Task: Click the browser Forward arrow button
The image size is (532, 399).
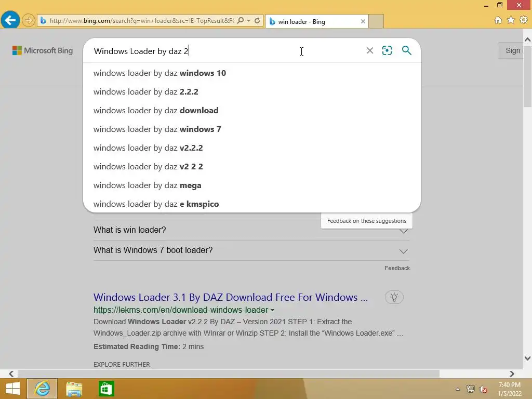Action: click(29, 20)
